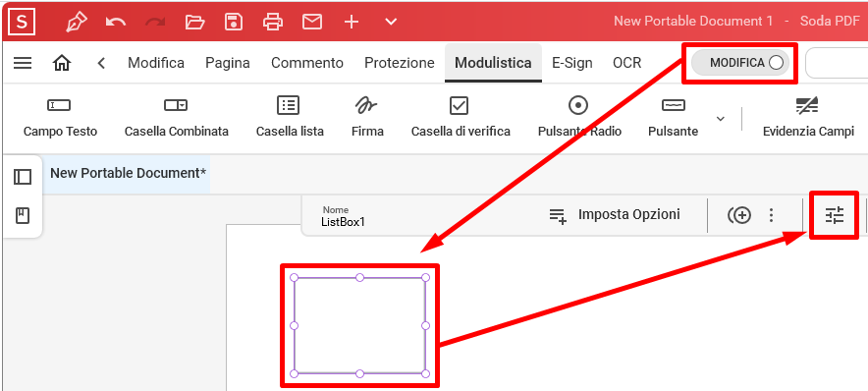The height and width of the screenshot is (391, 868).
Task: Go to Home icon
Action: tap(62, 63)
